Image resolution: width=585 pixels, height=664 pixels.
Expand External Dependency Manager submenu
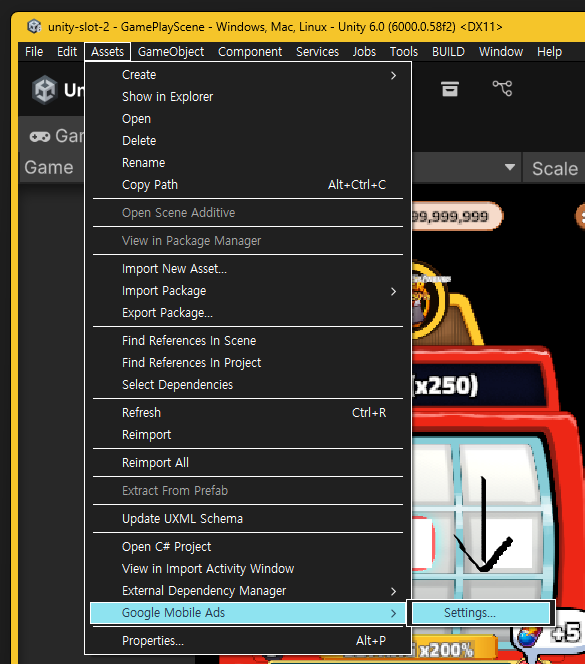tap(248, 591)
